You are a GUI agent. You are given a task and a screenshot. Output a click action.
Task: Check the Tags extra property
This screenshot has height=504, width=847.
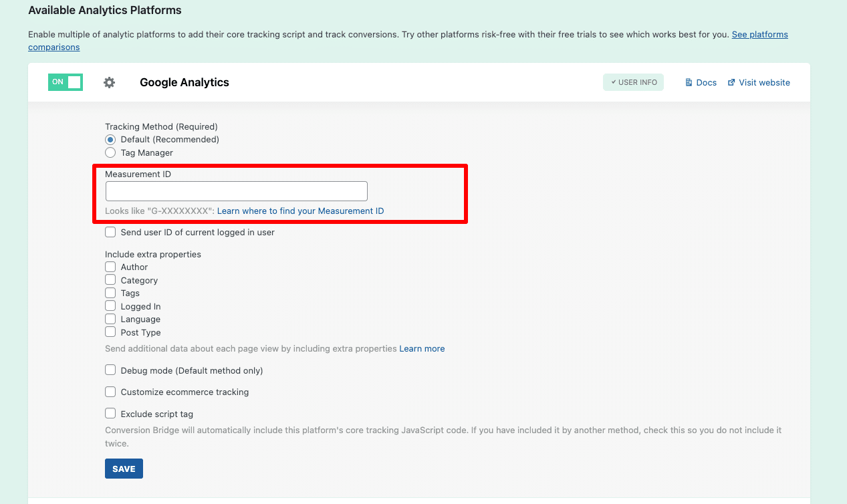(110, 293)
